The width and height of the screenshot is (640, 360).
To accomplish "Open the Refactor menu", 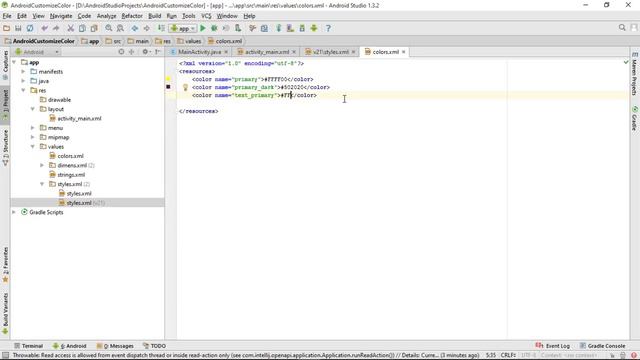I will 132,16.
